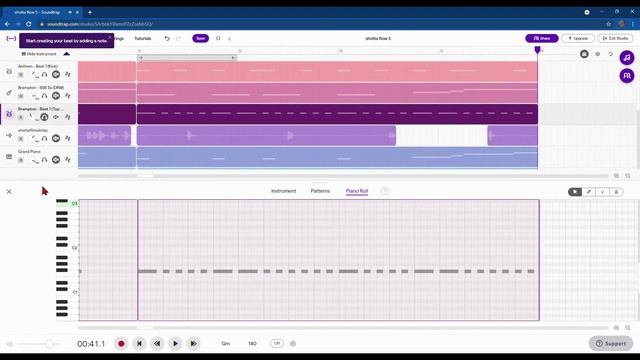Open the settings gear beside metronome
The width and height of the screenshot is (640, 360).
coord(293,344)
